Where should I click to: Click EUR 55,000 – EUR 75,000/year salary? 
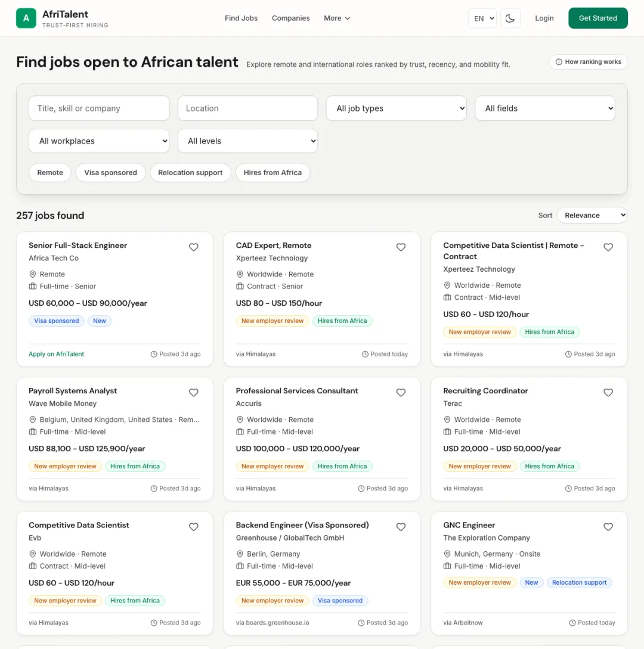[293, 583]
